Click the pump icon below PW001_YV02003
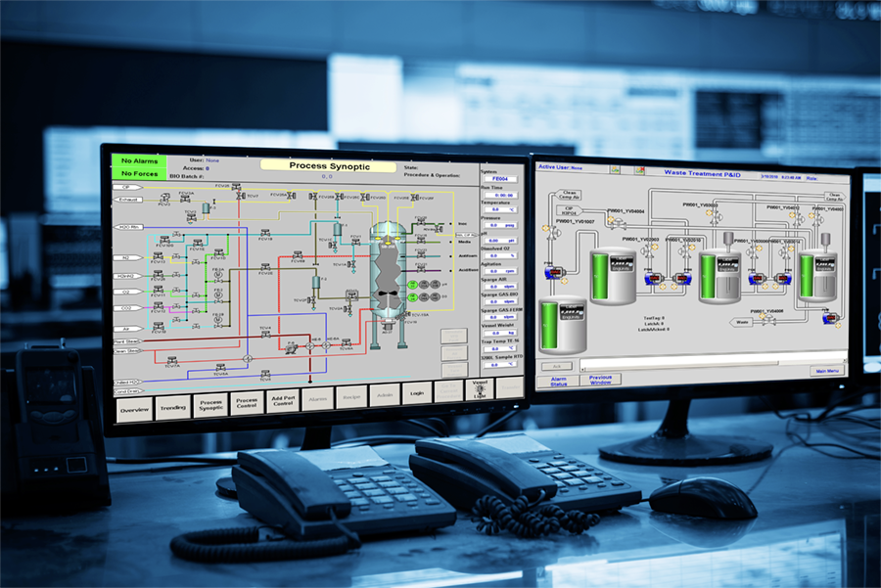The image size is (881, 588). coord(651,278)
